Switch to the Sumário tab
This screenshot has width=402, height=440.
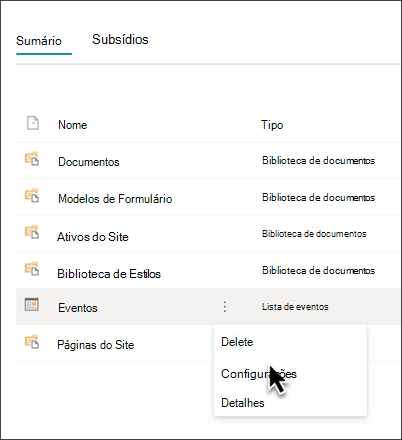pos(39,41)
